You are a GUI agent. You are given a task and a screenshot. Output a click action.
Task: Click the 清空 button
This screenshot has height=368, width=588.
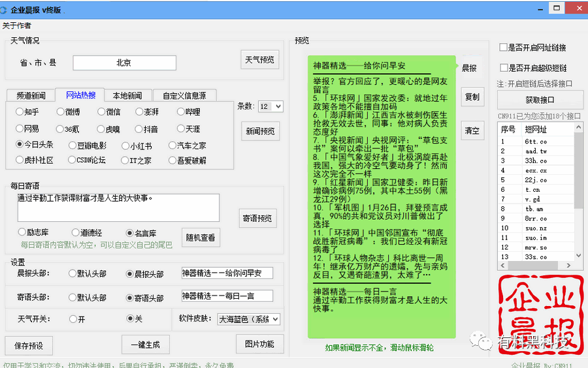pyautogui.click(x=472, y=130)
